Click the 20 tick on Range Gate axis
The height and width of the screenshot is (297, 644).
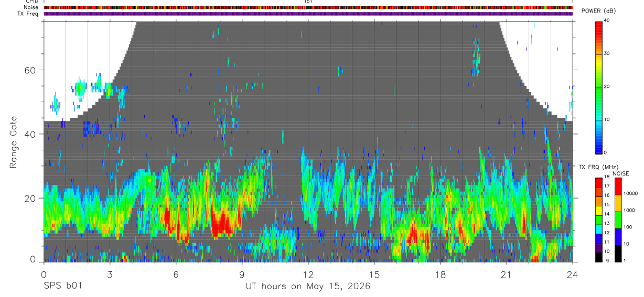coord(30,197)
